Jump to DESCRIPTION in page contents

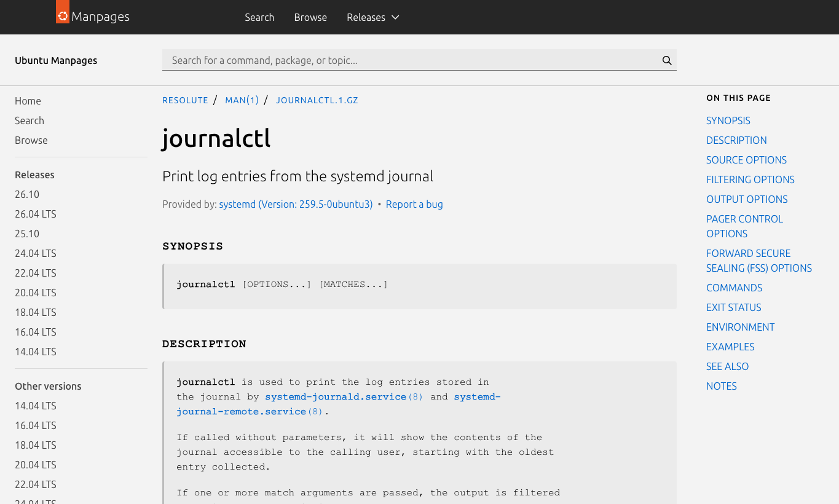point(736,140)
